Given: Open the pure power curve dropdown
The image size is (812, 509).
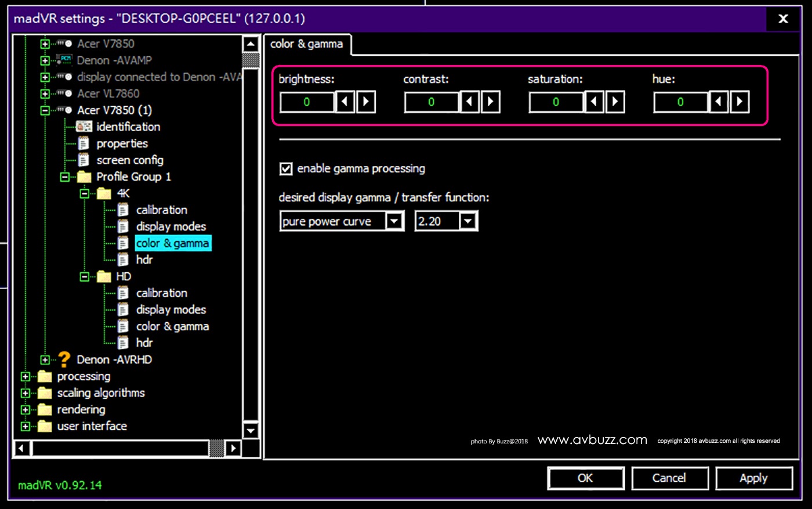Looking at the screenshot, I should tap(394, 221).
